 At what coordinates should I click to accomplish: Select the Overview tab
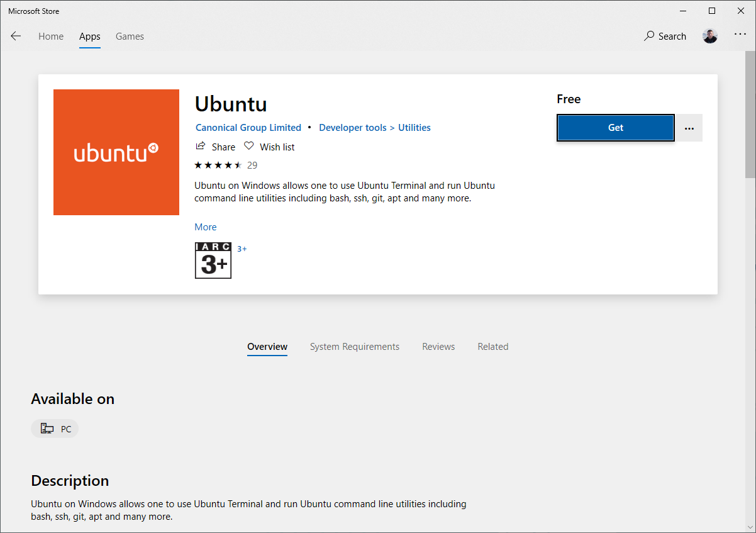(267, 347)
